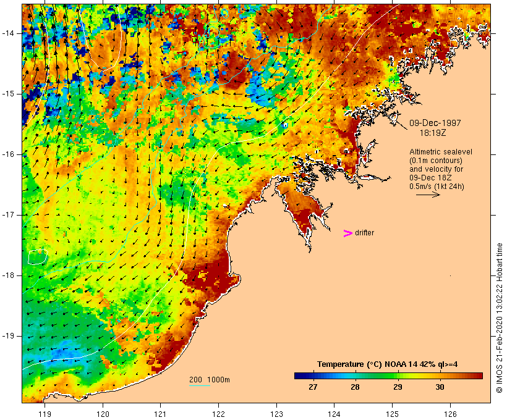Viewport: 507px width, 420px height.
Task: Click the latitude axis label '-14'
Action: tap(8, 33)
